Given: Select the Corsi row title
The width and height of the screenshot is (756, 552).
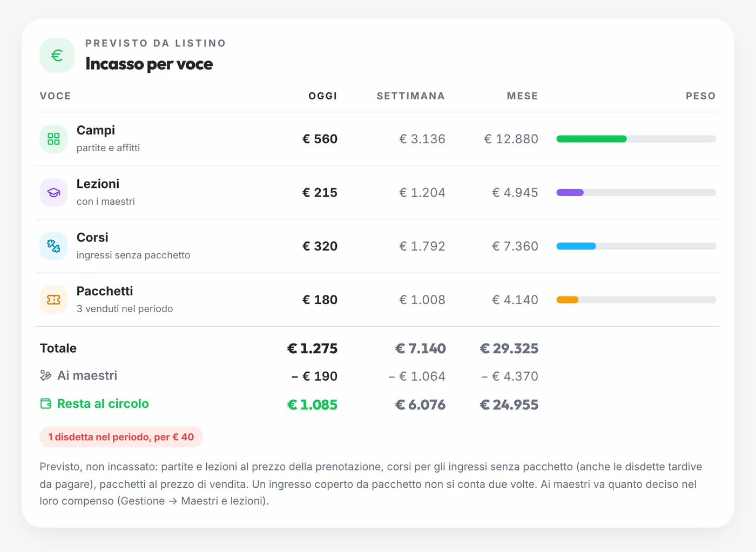Looking at the screenshot, I should click(x=92, y=237).
